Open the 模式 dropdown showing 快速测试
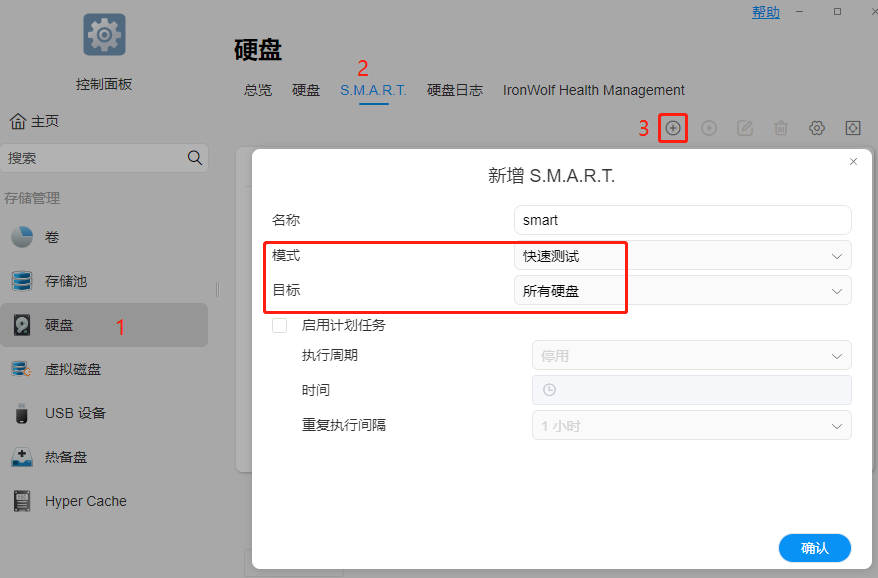Viewport: 878px width, 578px height. tap(683, 256)
